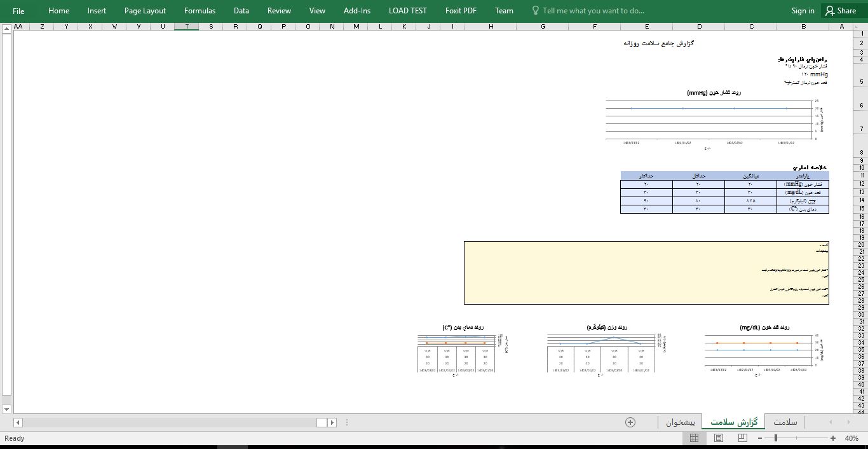
Task: Select the weight trend chart (کیلوگرم)
Action: click(607, 350)
